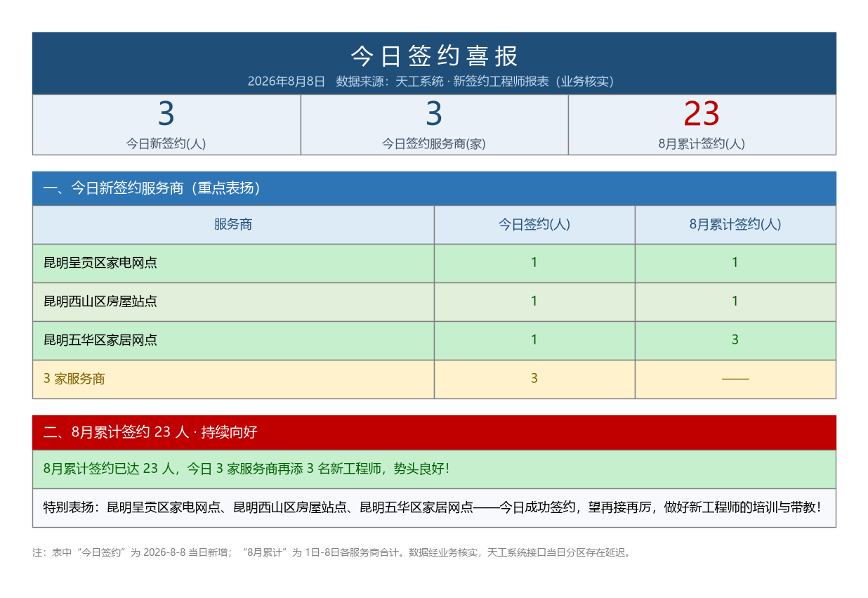The image size is (868, 598).
Task: Select the 服务商 column header
Action: click(x=233, y=225)
